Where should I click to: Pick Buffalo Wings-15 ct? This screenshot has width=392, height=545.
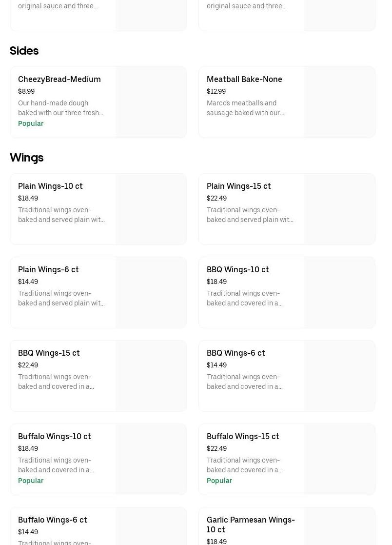[243, 437]
